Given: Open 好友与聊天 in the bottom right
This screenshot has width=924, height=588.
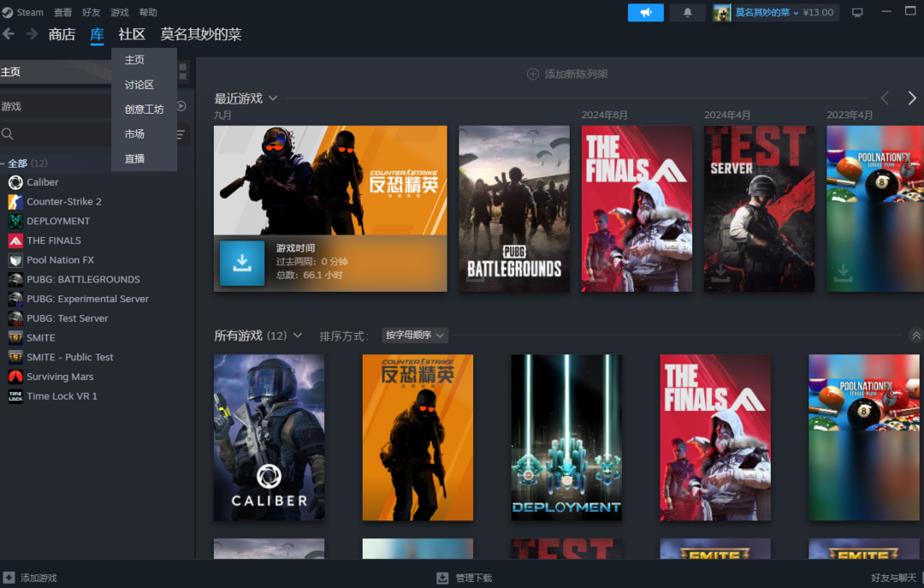Looking at the screenshot, I should tap(894, 578).
